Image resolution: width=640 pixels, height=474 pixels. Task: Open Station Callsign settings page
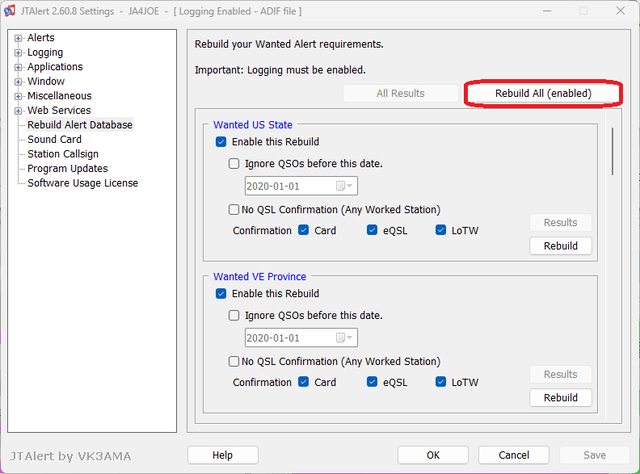click(63, 154)
